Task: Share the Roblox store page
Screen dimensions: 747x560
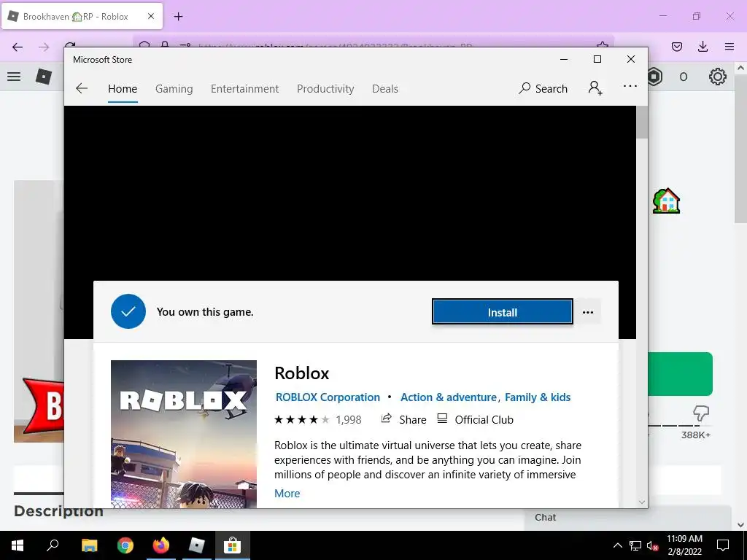Action: tap(403, 419)
